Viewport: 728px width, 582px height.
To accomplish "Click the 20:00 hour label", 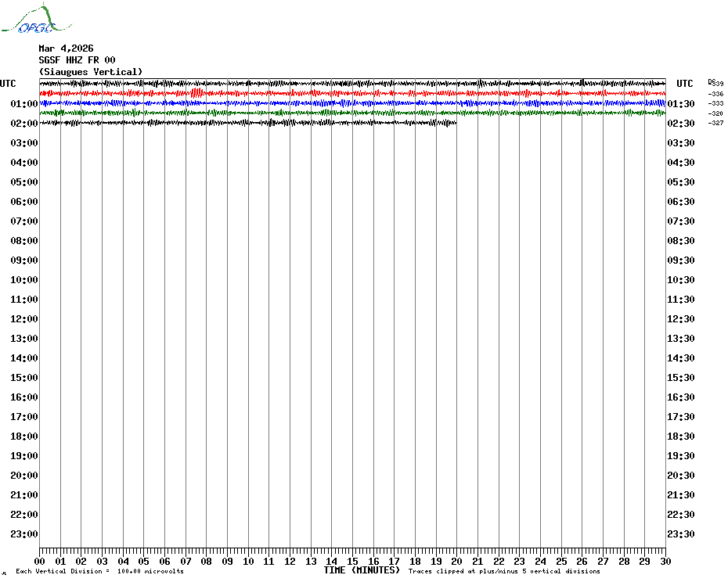I will (x=24, y=476).
